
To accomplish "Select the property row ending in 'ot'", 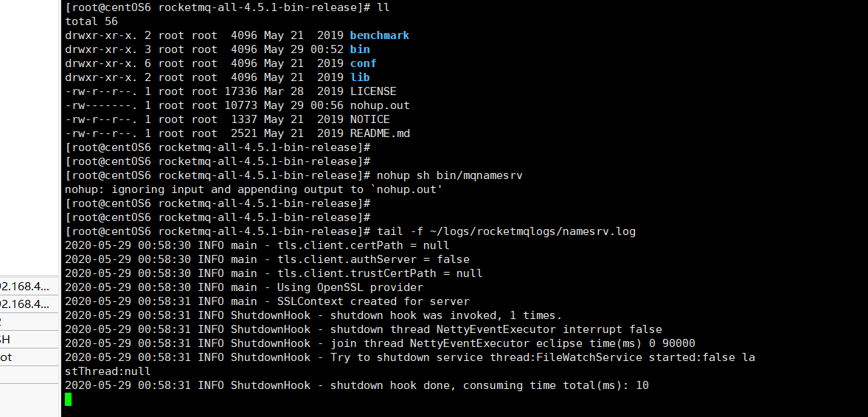I will click(x=29, y=357).
